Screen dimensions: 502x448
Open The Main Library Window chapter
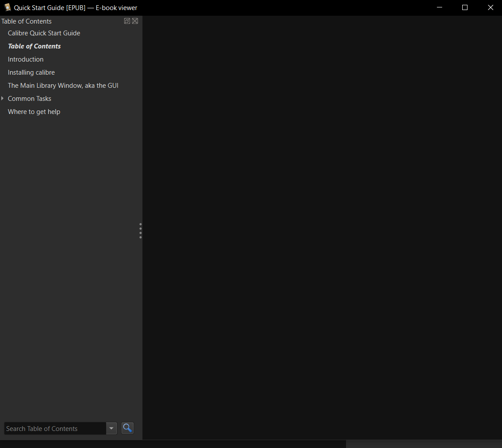63,86
